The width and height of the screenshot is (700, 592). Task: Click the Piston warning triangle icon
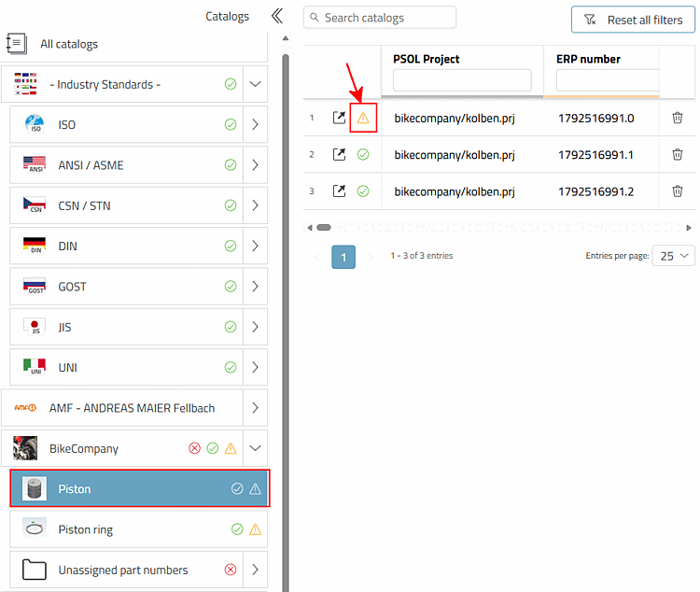(256, 488)
